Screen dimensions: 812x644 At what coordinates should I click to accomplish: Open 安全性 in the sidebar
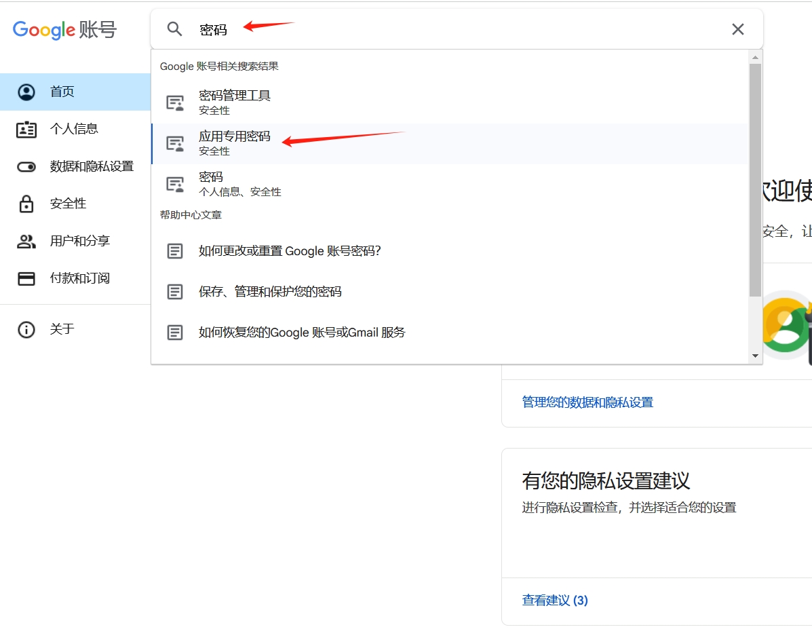coord(75,204)
